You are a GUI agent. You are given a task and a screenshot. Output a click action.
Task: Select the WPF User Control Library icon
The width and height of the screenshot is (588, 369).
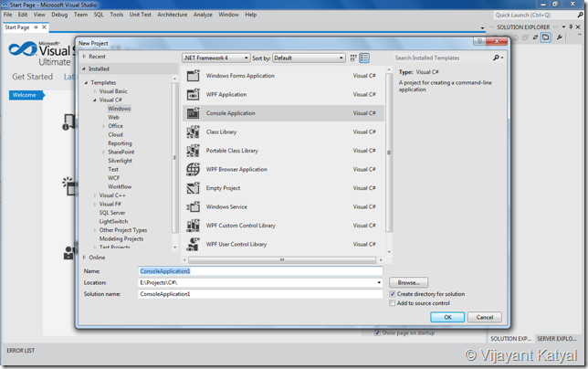[x=194, y=244]
